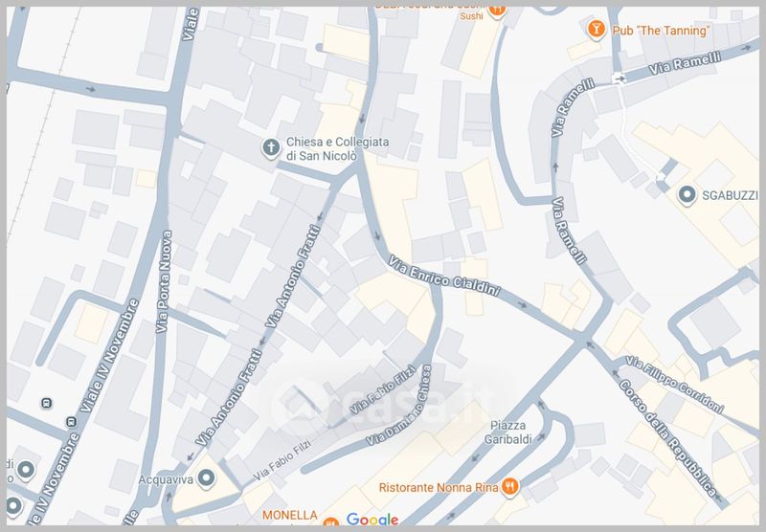Open the SGABUZZI location pin
Viewport: 766px width, 532px height.
pos(687,195)
